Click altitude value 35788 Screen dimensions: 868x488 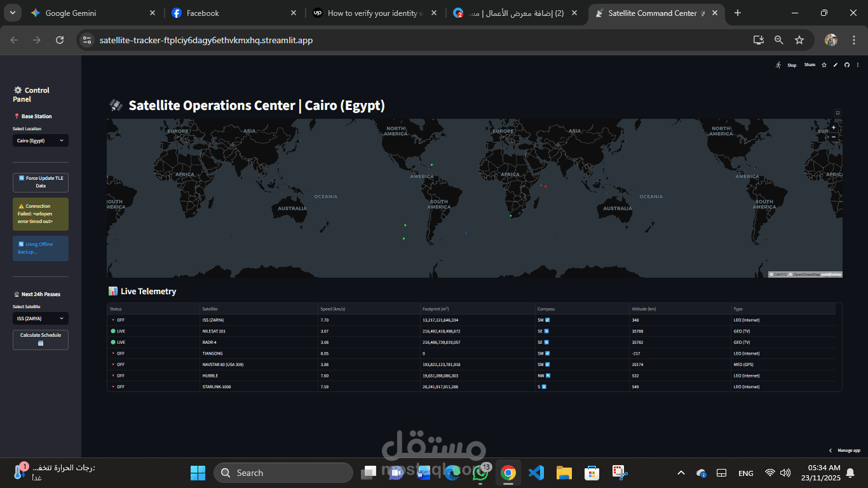[x=680, y=331]
